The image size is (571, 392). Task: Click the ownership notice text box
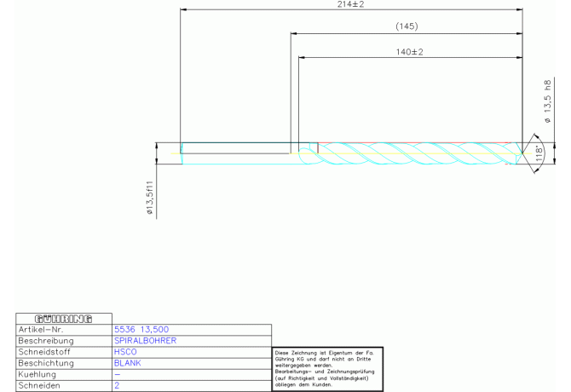tap(327, 368)
